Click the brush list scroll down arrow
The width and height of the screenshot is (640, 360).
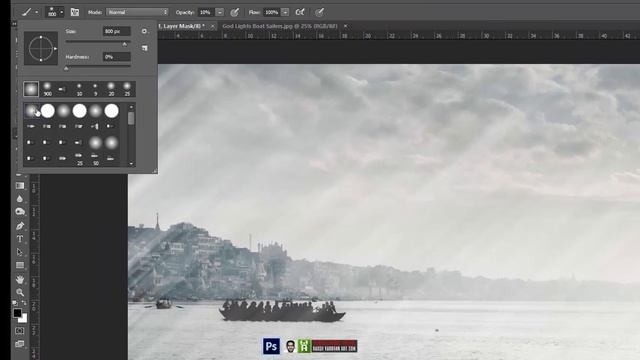(x=131, y=163)
